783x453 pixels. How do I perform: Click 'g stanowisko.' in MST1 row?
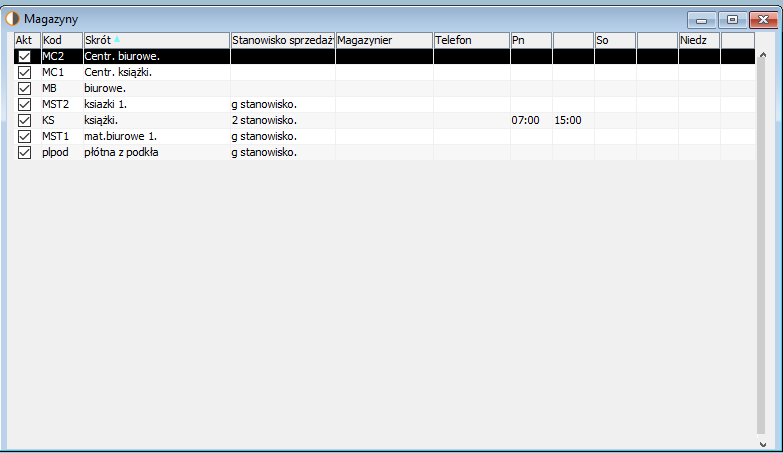283,136
